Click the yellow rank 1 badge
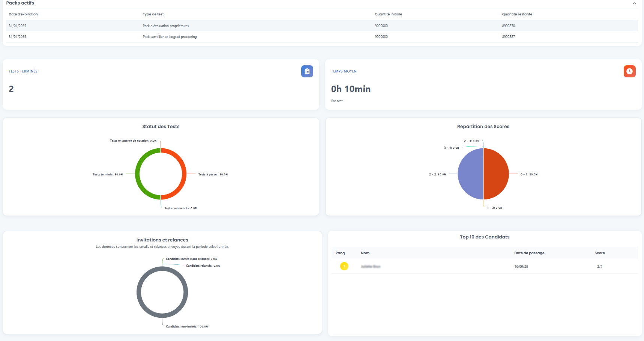The image size is (644, 341). click(344, 266)
